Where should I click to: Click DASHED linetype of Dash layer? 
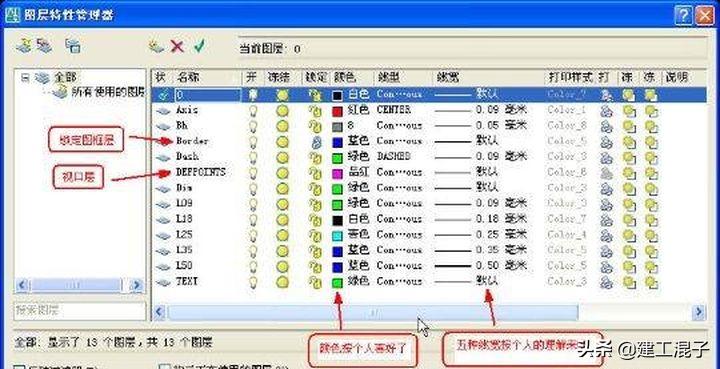pos(394,157)
